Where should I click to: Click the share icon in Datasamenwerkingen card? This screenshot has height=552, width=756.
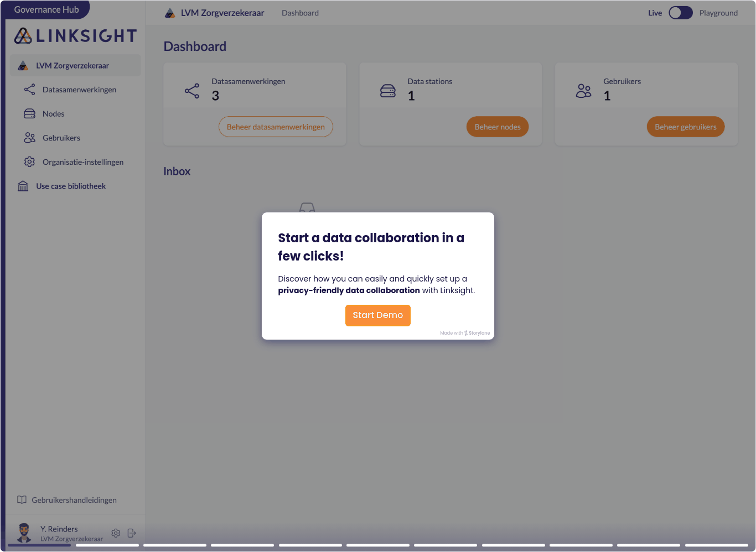click(x=192, y=91)
